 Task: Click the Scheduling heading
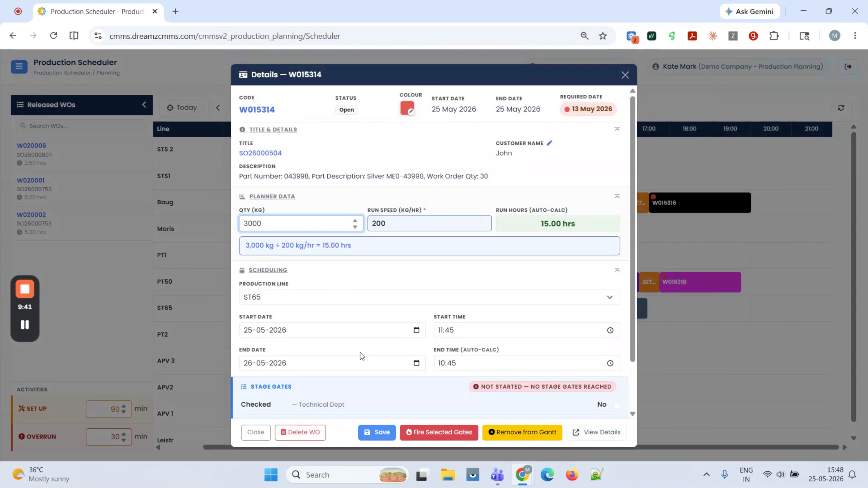click(x=268, y=270)
